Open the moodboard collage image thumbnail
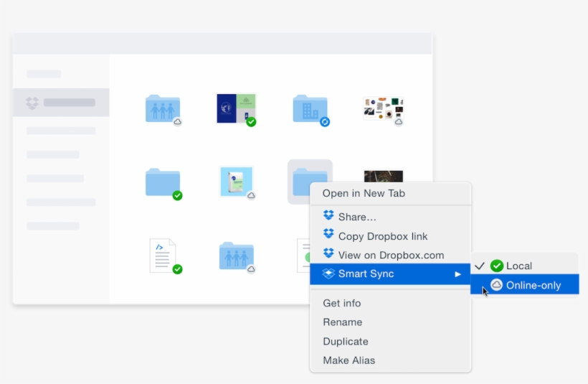The width and height of the screenshot is (588, 384). tap(383, 109)
